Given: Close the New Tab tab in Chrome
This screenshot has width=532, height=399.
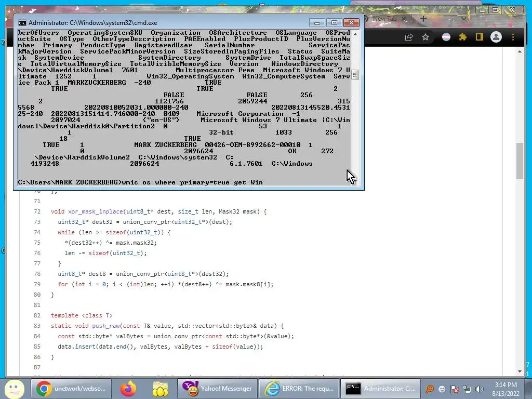Looking at the screenshot, I should click(x=404, y=19).
